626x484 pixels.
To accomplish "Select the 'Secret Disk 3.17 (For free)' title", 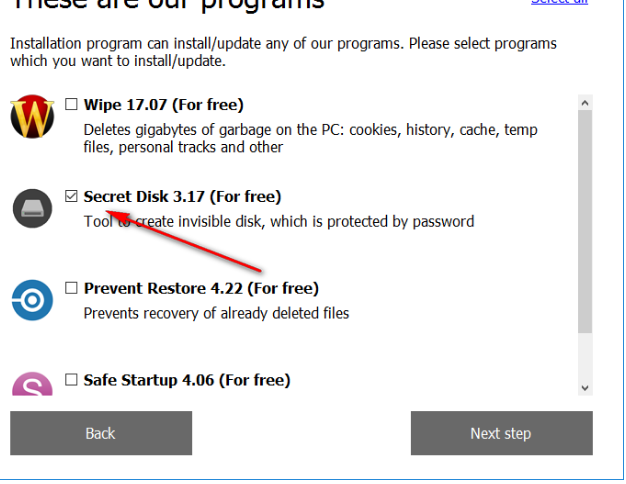I will pyautogui.click(x=182, y=196).
